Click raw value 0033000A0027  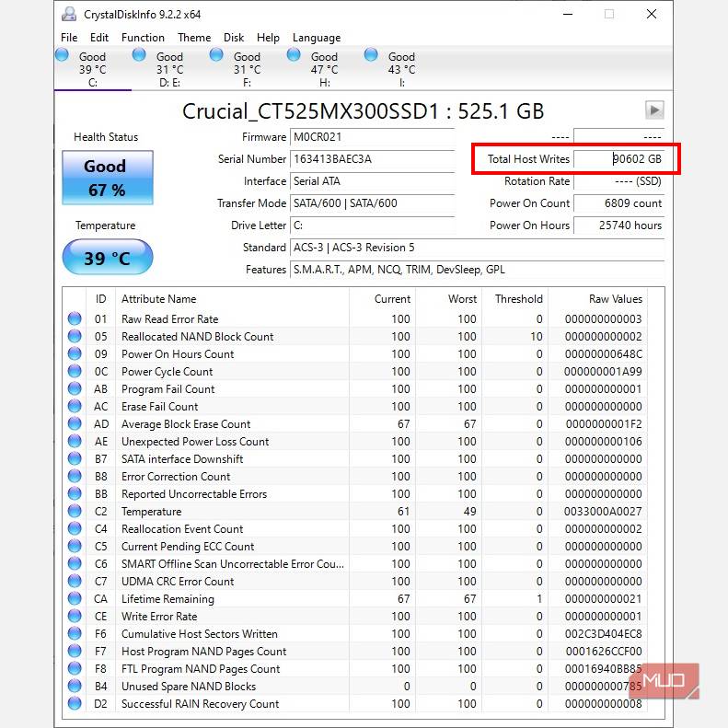click(603, 511)
